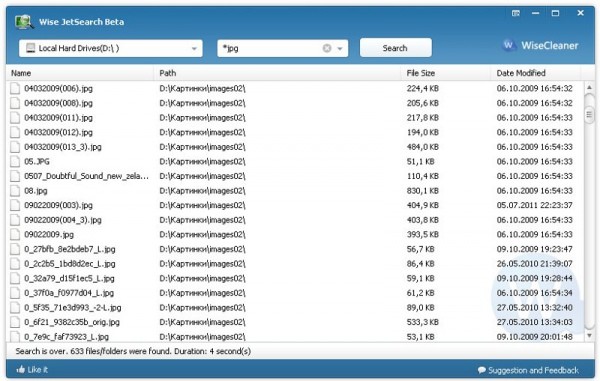Click the Like it thumbs-up icon
600x381 pixels.
point(21,370)
